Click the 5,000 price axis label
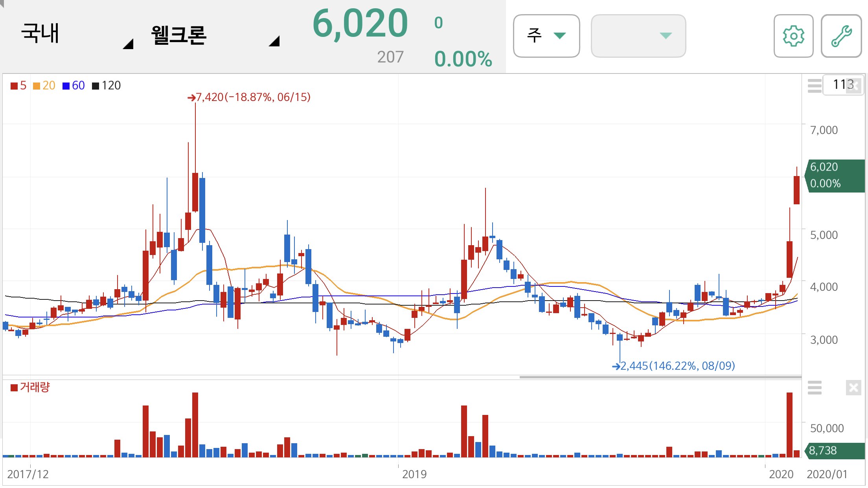868x488 pixels. click(x=824, y=235)
